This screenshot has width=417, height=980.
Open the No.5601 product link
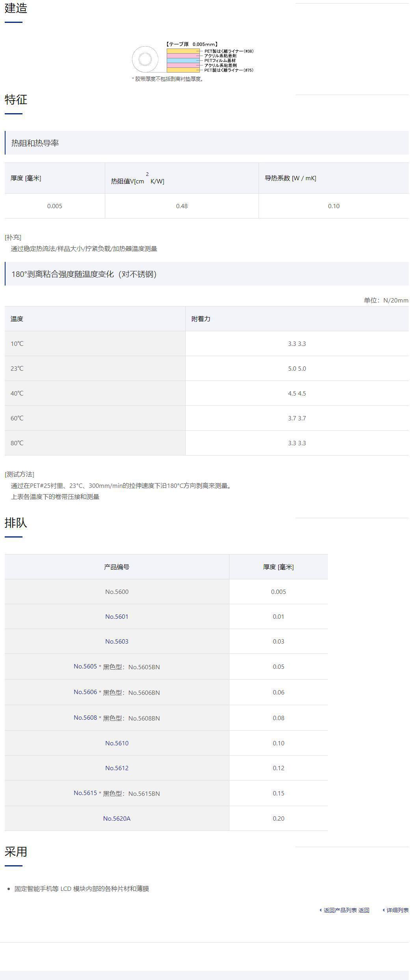point(117,616)
